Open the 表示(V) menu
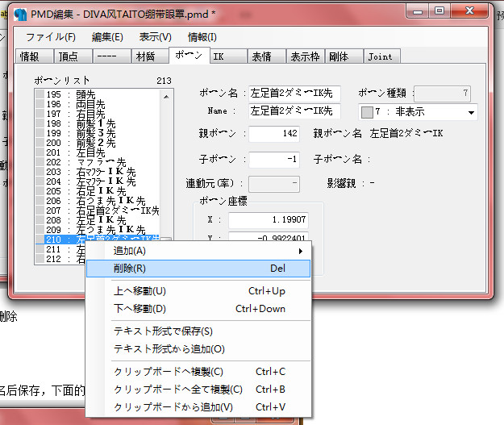Viewport: 504px width, 425px height. tap(156, 37)
